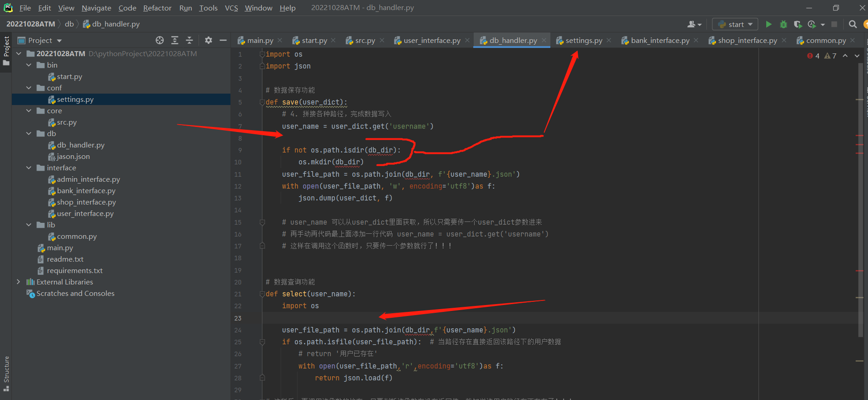Fold the select function at line 21
Viewport: 868px width, 400px height.
pyautogui.click(x=262, y=294)
